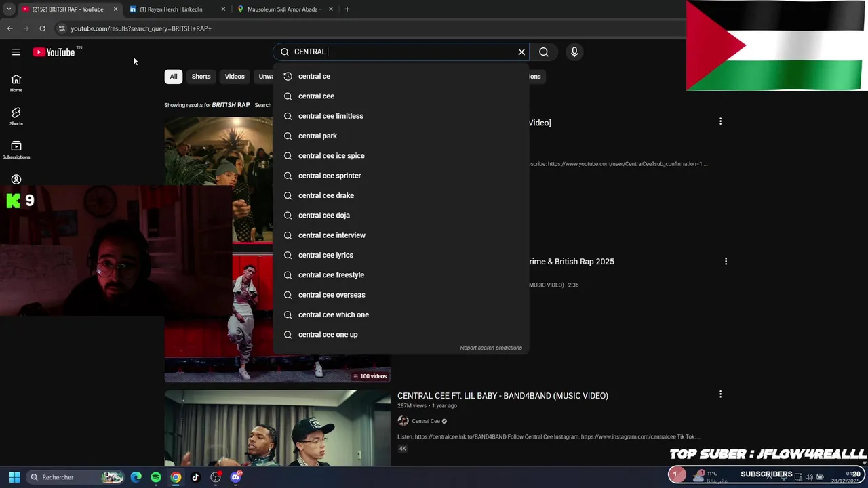Close the LinkedIn browser tab
The width and height of the screenshot is (868, 488).
pyautogui.click(x=223, y=9)
